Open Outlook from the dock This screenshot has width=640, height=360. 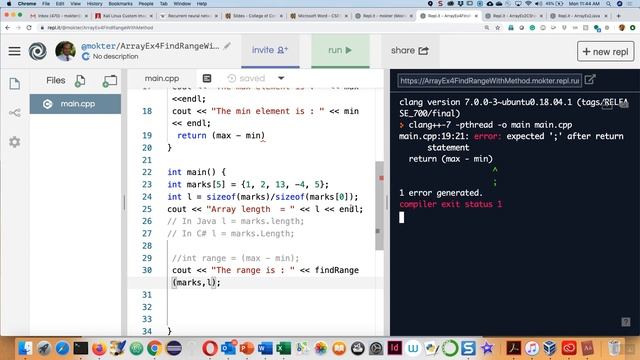[229, 348]
